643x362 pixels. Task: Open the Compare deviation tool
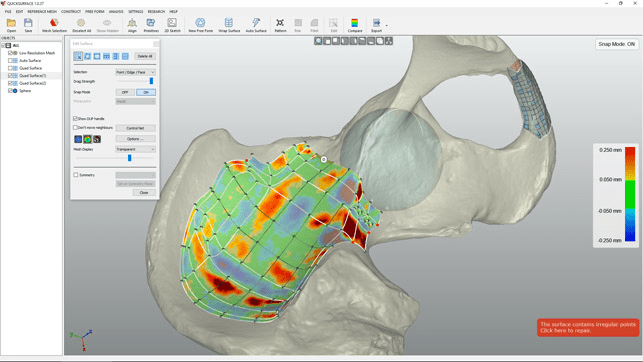(355, 25)
